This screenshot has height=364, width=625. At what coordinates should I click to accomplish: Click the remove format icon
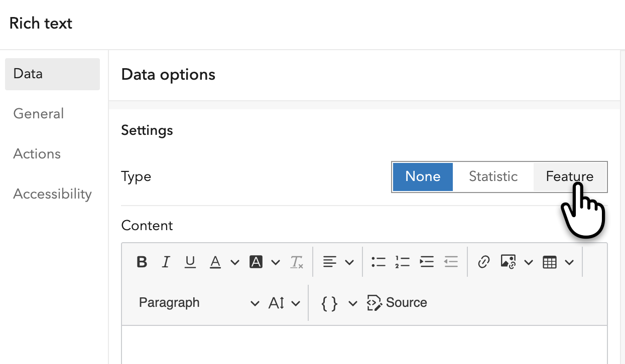pos(297,262)
